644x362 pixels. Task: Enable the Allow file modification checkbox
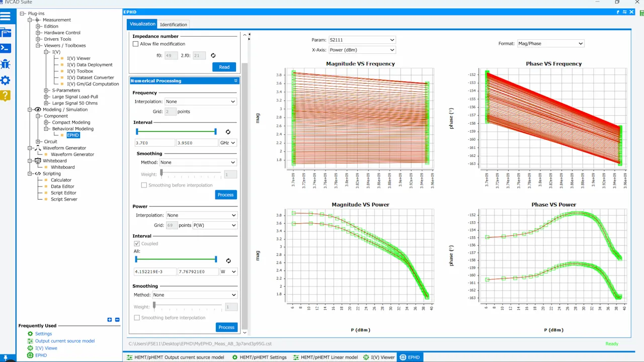[135, 44]
